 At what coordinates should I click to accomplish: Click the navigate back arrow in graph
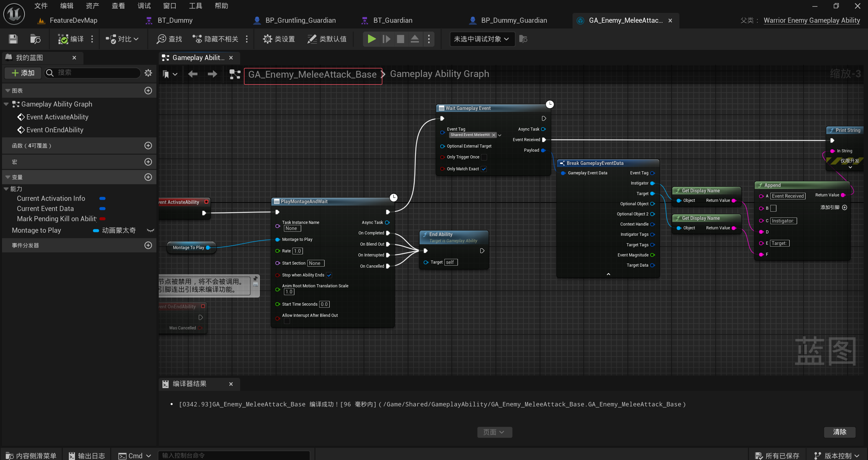(193, 74)
